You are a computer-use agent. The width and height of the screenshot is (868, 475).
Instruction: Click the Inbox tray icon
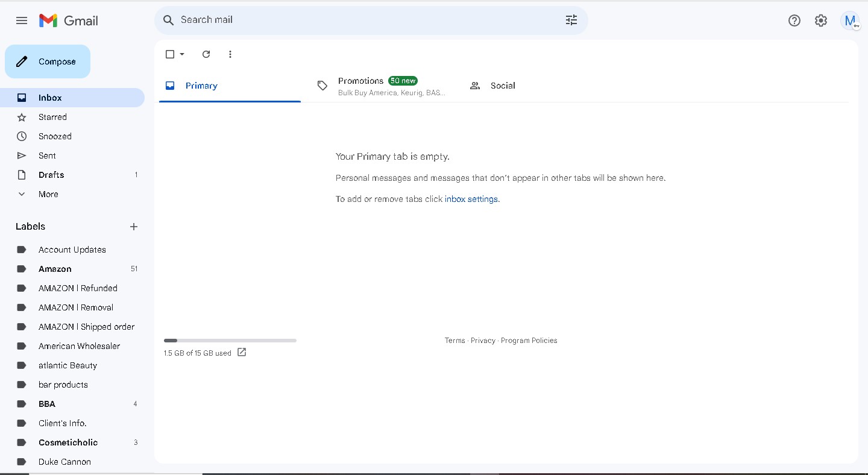coord(22,98)
